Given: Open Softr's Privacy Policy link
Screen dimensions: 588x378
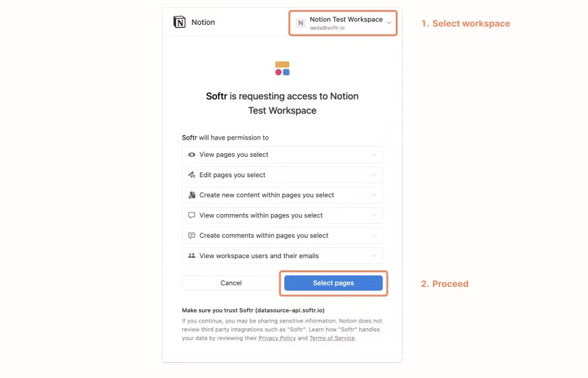Looking at the screenshot, I should pos(277,338).
